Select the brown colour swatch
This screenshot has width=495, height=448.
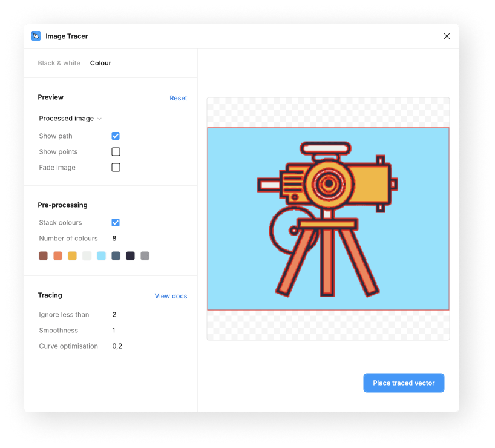(43, 255)
